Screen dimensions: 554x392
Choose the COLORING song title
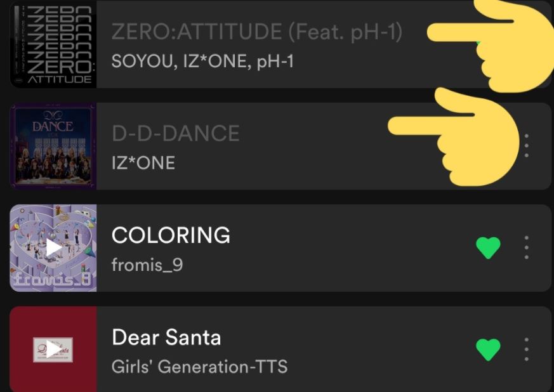[x=171, y=235]
